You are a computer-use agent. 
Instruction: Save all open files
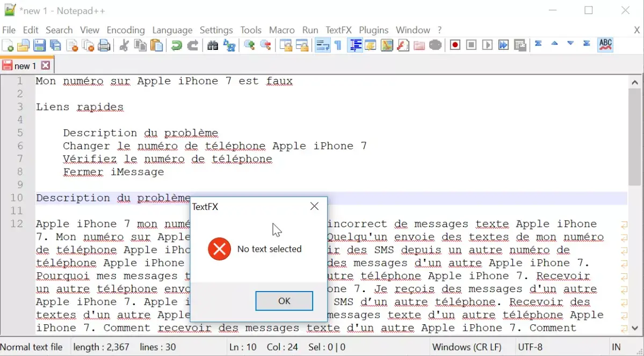(x=55, y=45)
